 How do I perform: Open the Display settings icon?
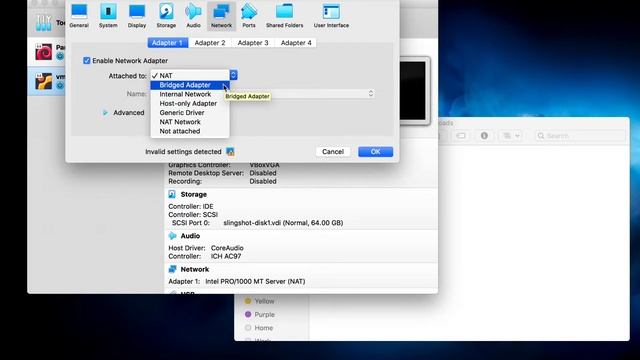tap(137, 16)
